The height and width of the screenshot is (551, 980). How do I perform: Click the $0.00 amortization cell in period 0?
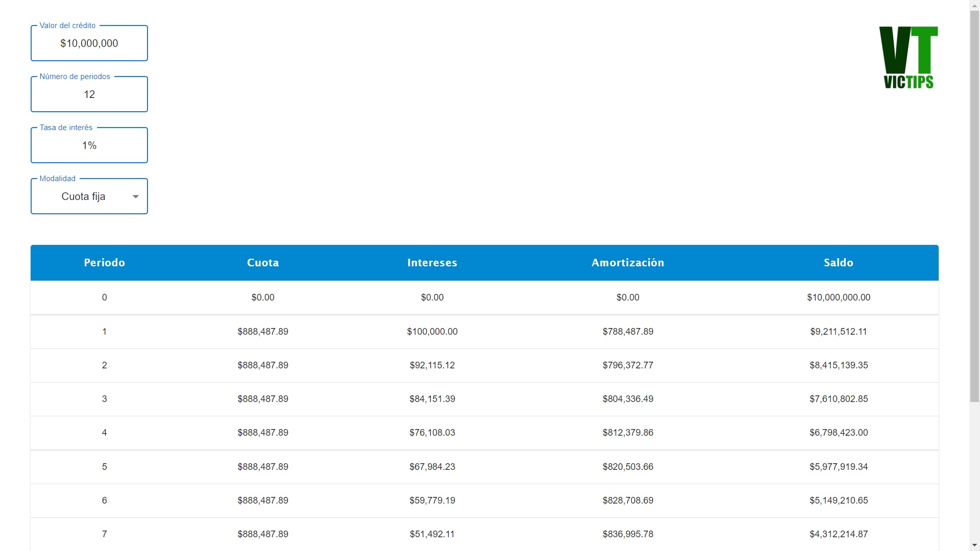coord(628,297)
